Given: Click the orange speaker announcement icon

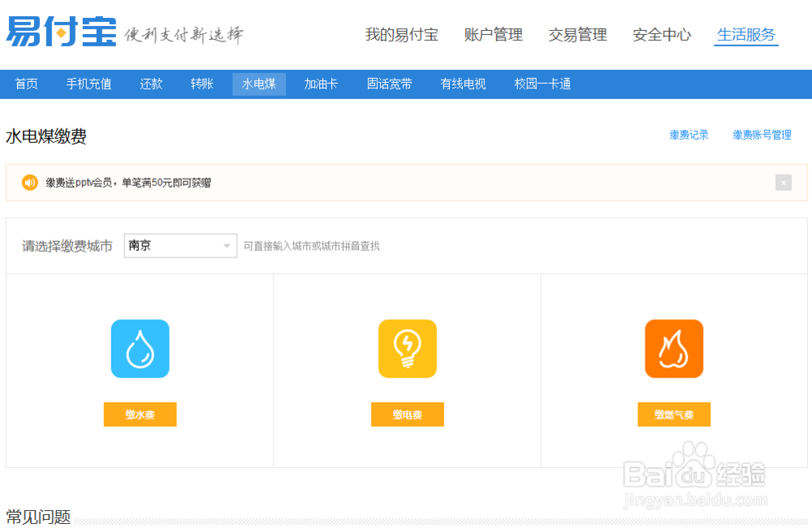Looking at the screenshot, I should point(29,183).
